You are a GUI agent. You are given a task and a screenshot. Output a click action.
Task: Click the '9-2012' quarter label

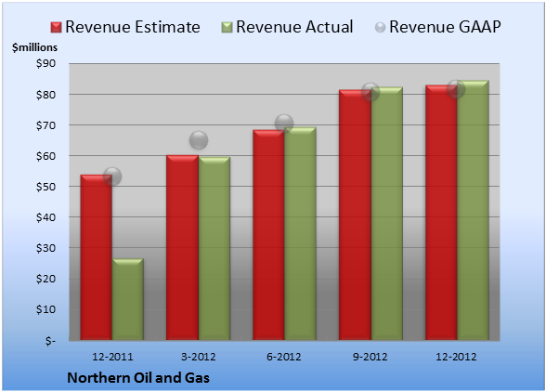pos(370,357)
